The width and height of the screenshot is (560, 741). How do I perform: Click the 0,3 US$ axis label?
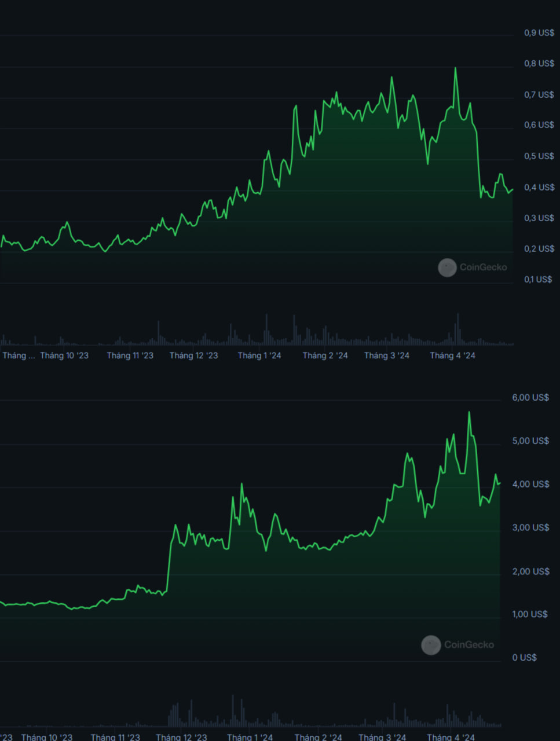[539, 218]
